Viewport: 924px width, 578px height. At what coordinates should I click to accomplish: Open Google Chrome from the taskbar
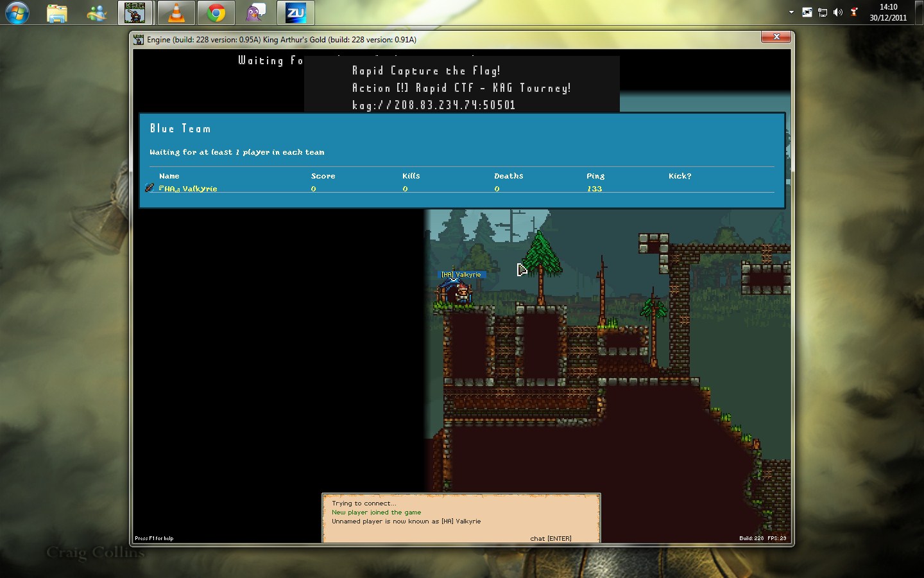[216, 13]
